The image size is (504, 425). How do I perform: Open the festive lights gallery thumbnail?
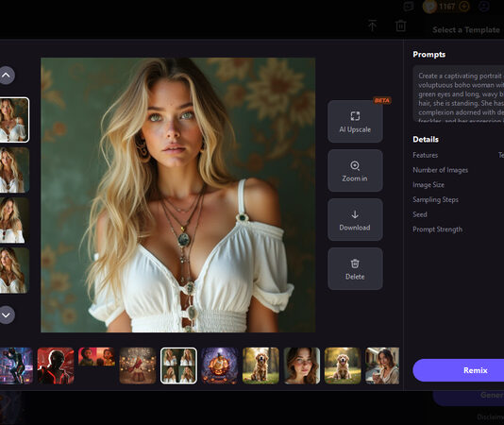tap(138, 365)
